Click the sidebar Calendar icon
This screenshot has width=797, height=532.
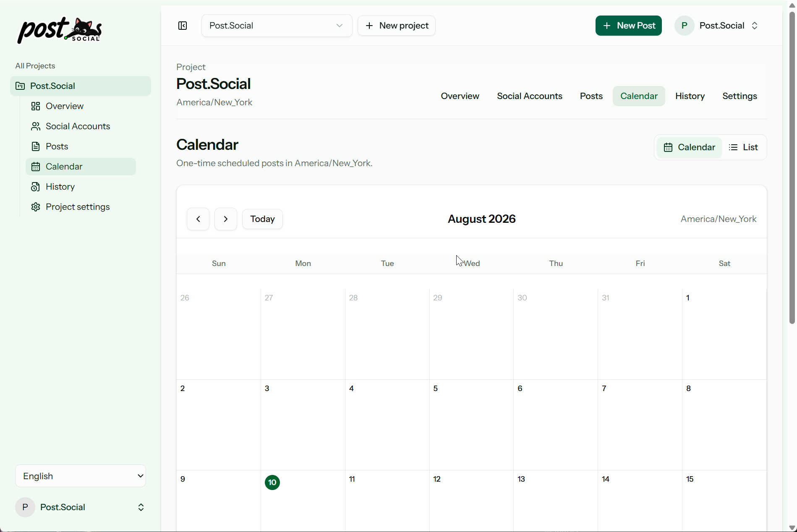[36, 167]
